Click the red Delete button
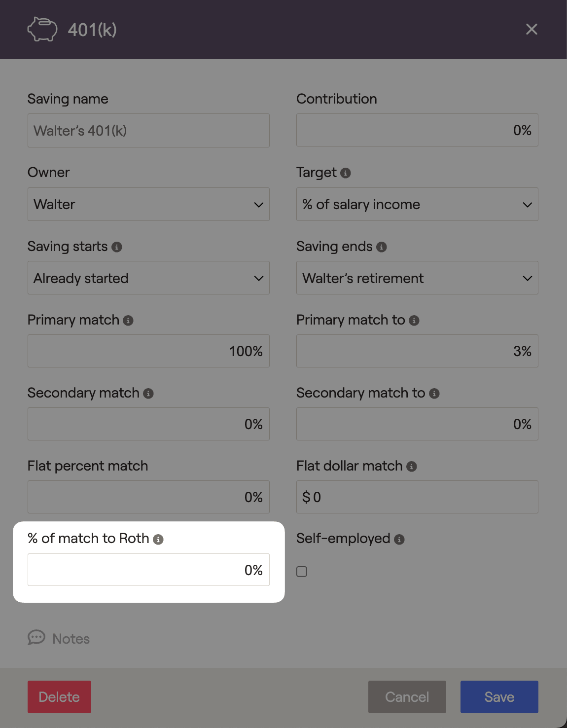Viewport: 567px width, 728px height. tap(59, 697)
